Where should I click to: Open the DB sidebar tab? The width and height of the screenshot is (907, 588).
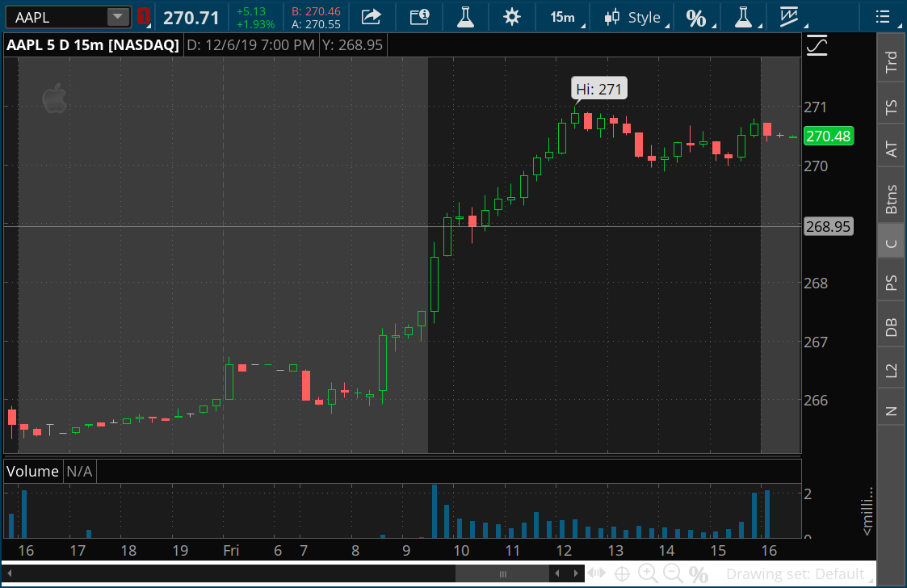[891, 326]
